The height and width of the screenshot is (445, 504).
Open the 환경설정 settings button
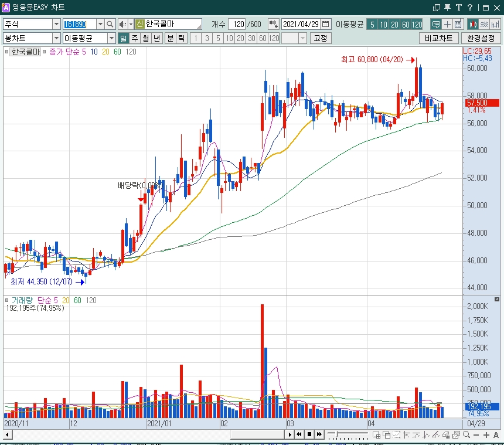click(x=481, y=38)
